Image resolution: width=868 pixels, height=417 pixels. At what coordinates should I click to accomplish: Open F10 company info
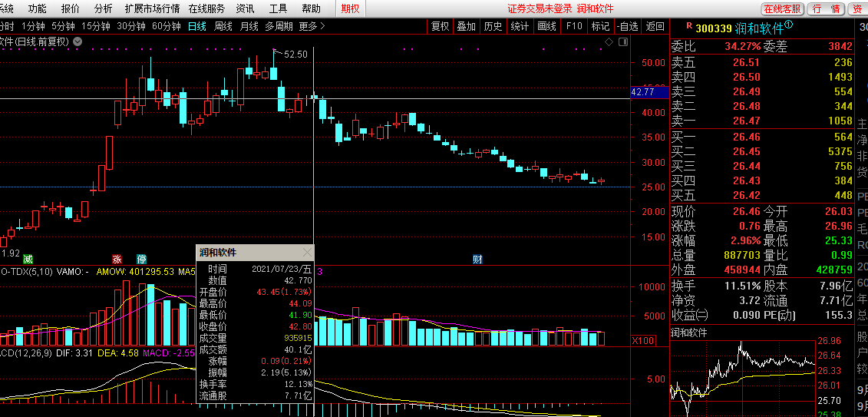(x=573, y=26)
